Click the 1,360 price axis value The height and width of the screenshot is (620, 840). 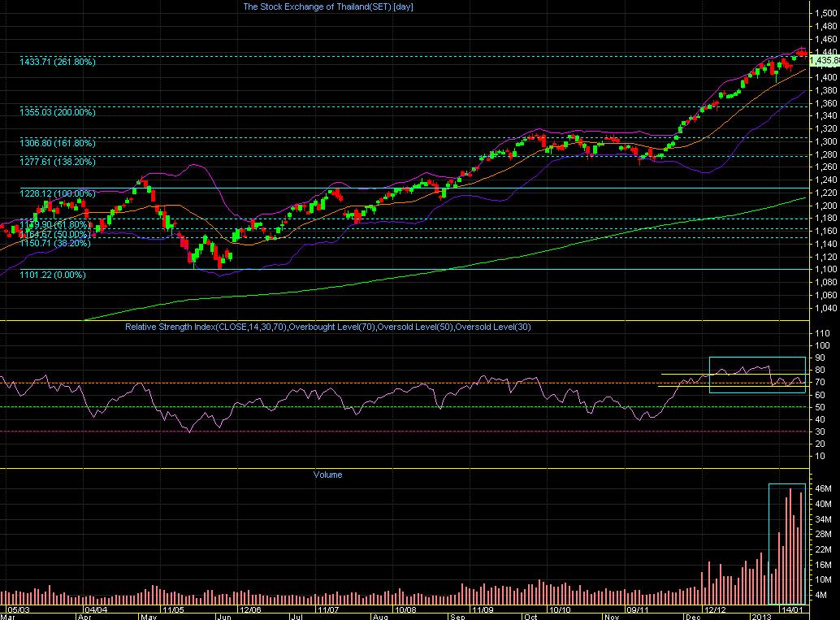point(825,103)
